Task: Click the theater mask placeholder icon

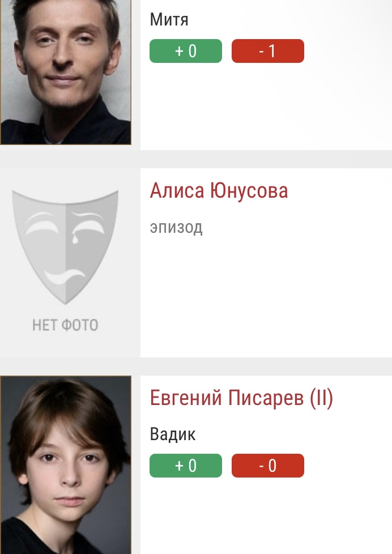Action: [x=65, y=247]
